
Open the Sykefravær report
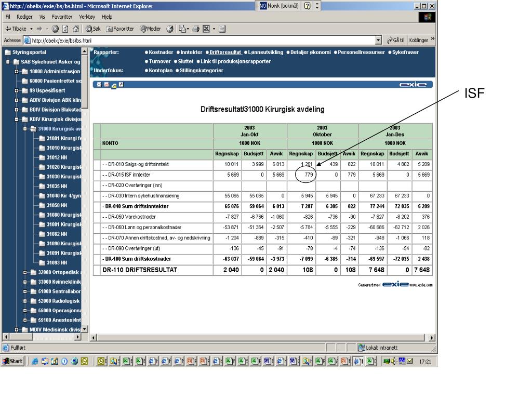(x=405, y=52)
